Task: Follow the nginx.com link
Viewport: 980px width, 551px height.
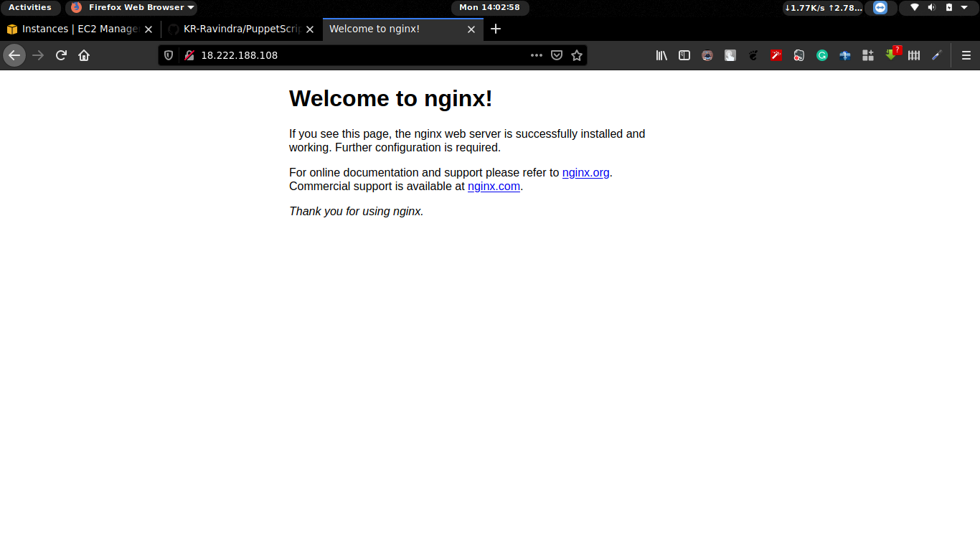Action: coord(494,187)
